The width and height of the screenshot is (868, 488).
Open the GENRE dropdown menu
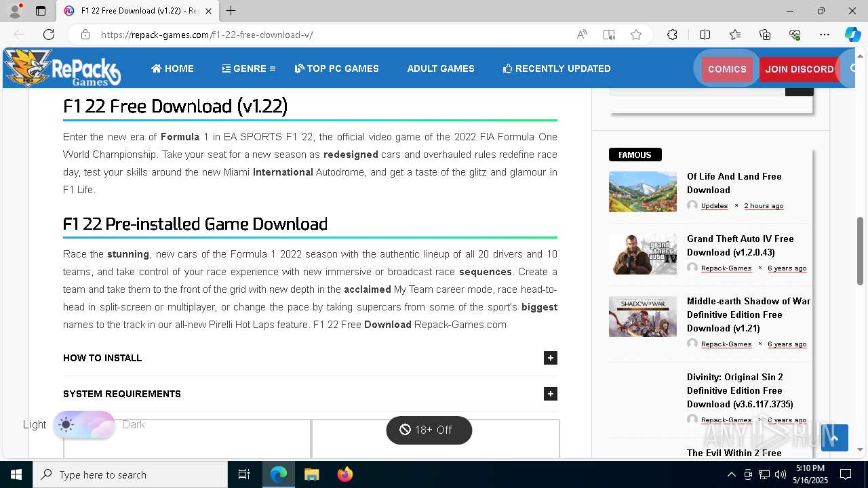pyautogui.click(x=248, y=68)
